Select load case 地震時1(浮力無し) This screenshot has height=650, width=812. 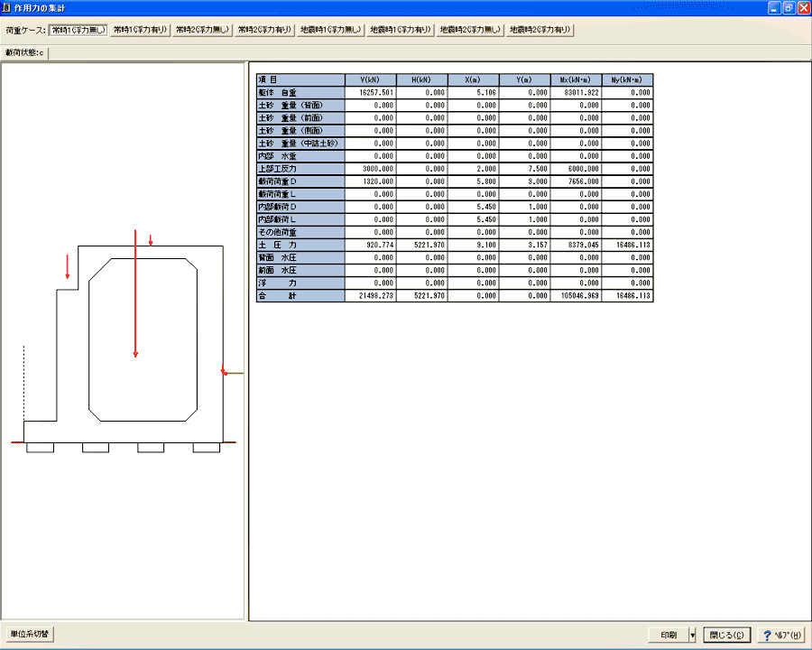pos(330,30)
